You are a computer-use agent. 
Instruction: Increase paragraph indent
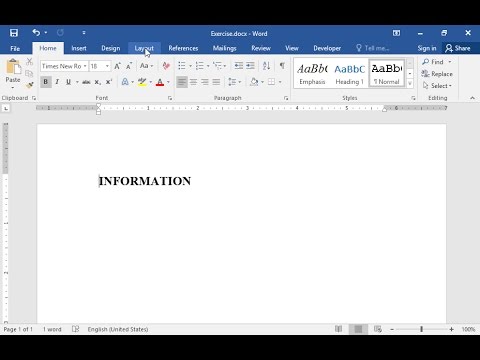tap(250, 66)
